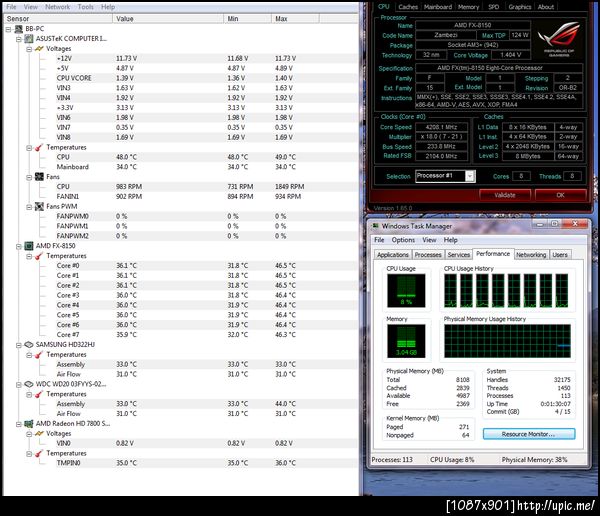This screenshot has width=600, height=516.
Task: Switch to the Users tab in Task Manager
Action: [x=560, y=255]
